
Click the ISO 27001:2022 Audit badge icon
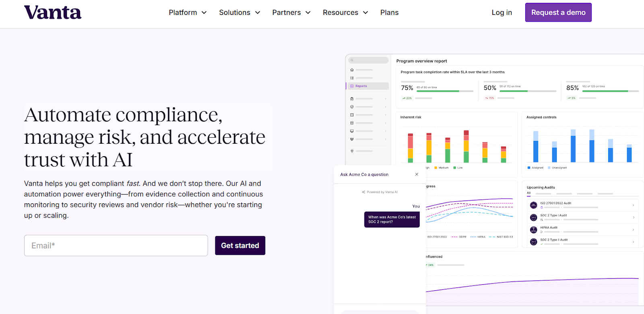point(534,205)
